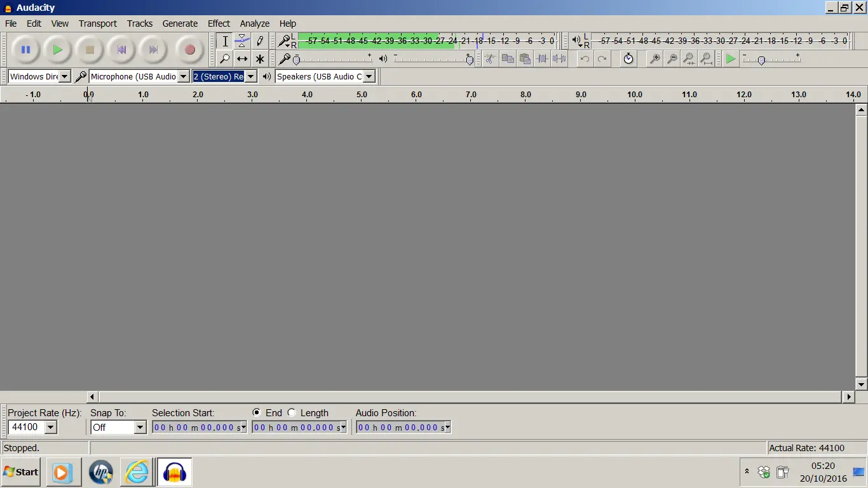Open Internet Explorer from the taskbar

pos(137,472)
